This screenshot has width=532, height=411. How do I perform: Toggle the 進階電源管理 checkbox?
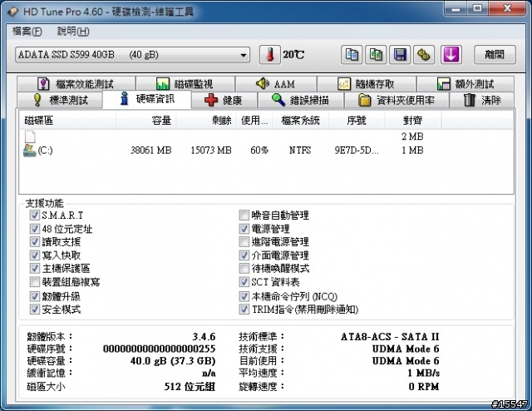244,242
